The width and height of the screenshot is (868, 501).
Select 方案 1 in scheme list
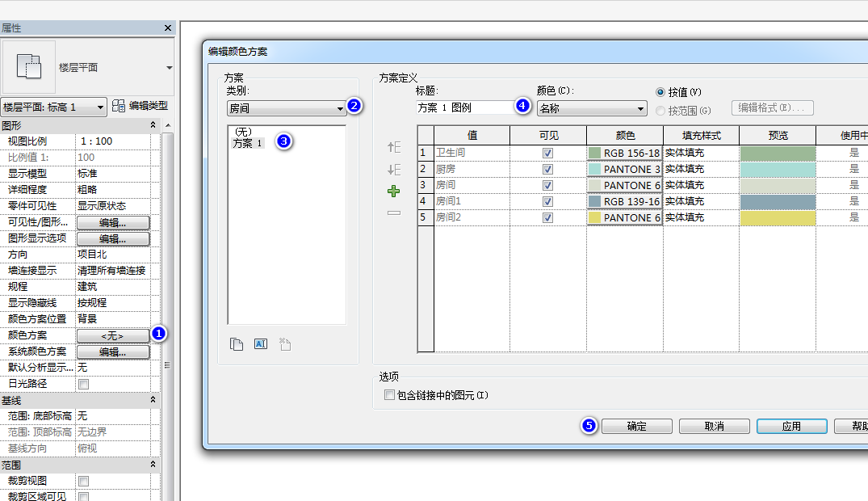247,143
